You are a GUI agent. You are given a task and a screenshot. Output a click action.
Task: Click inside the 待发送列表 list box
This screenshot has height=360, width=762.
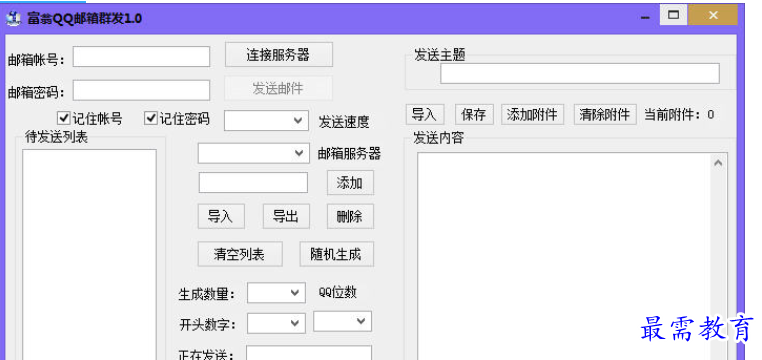coord(89,255)
